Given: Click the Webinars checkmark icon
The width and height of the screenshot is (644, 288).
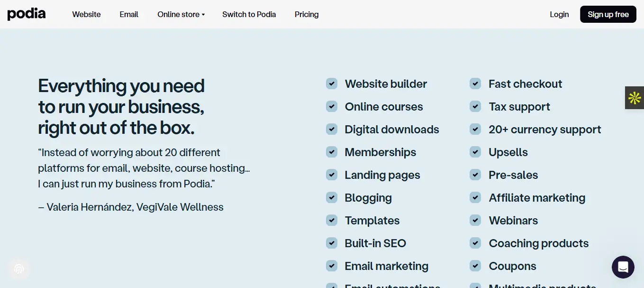Looking at the screenshot, I should tap(475, 221).
